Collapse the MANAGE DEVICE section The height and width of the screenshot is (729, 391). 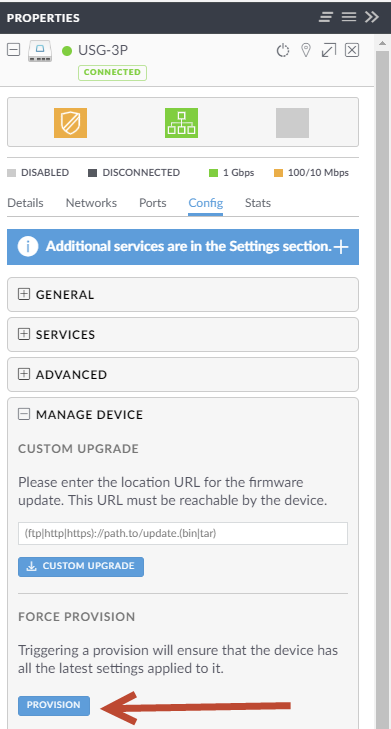click(24, 414)
